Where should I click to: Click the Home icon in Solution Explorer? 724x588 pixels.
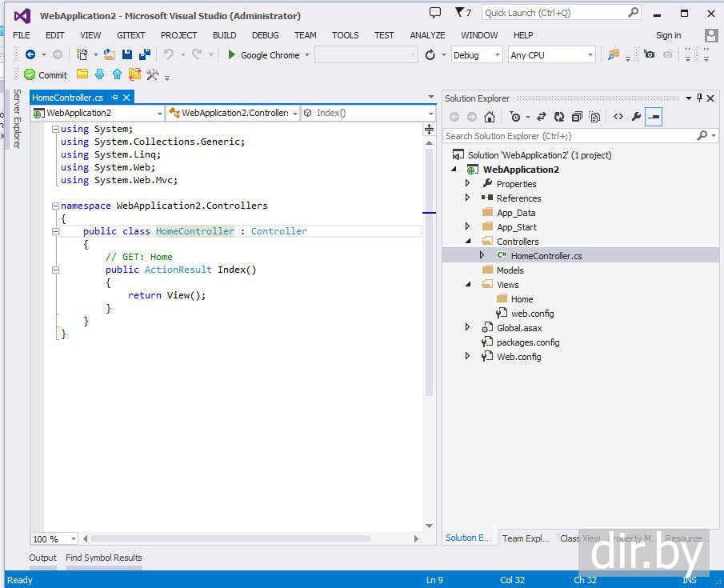[490, 117]
